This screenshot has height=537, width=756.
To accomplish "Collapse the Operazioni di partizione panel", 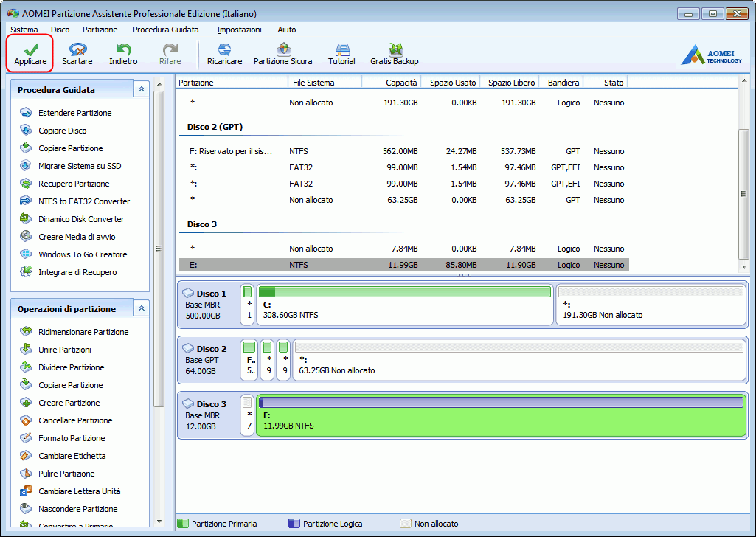I will pos(141,308).
